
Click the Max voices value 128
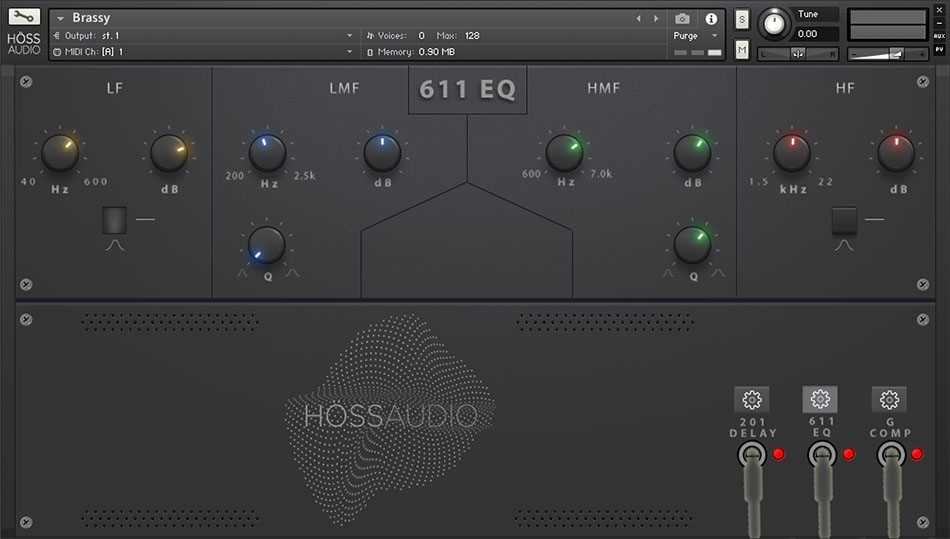[472, 36]
